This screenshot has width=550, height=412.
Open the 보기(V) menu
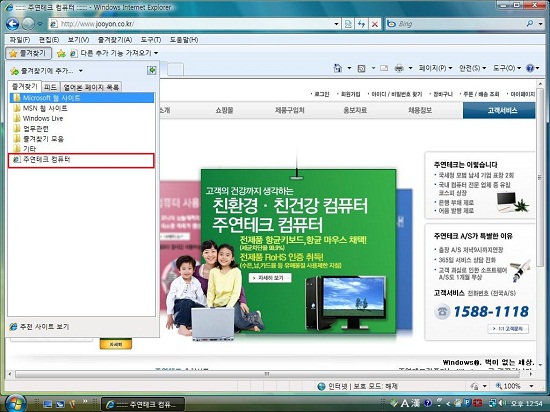tap(78, 40)
